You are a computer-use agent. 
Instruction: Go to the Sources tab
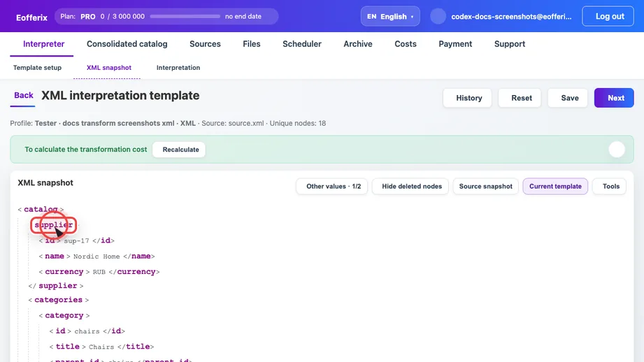205,44
